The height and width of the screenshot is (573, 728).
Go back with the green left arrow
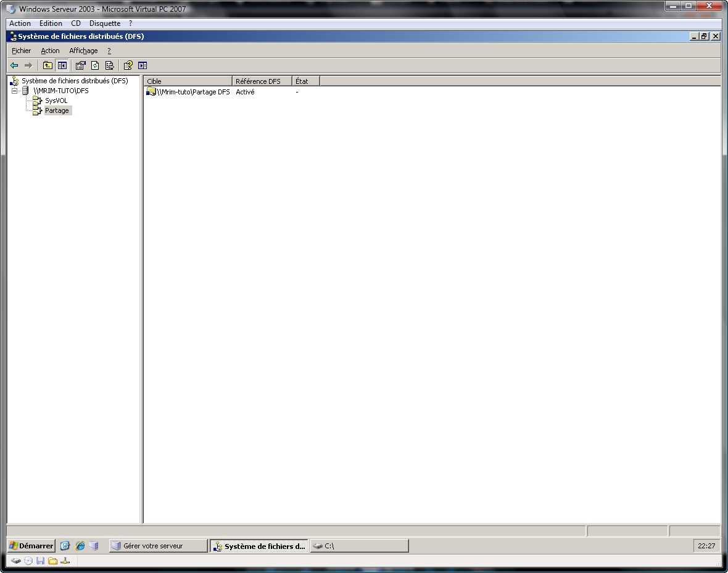pos(14,65)
